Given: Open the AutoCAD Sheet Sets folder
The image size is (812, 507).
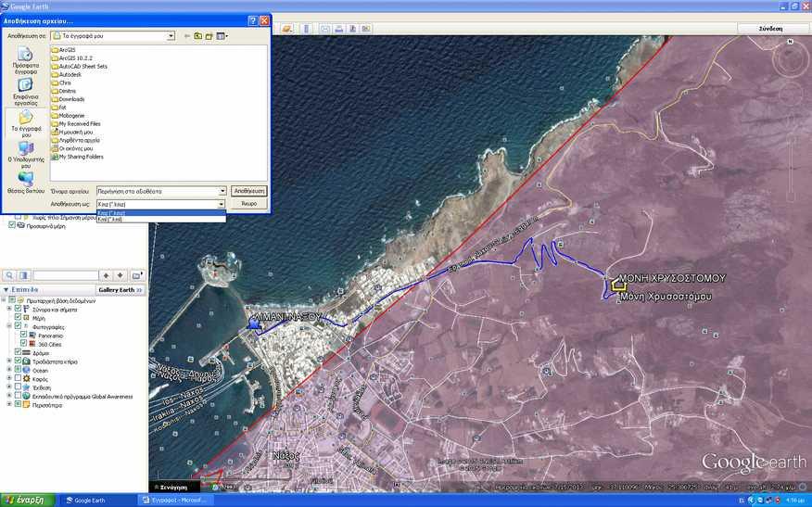Looking at the screenshot, I should (x=79, y=67).
